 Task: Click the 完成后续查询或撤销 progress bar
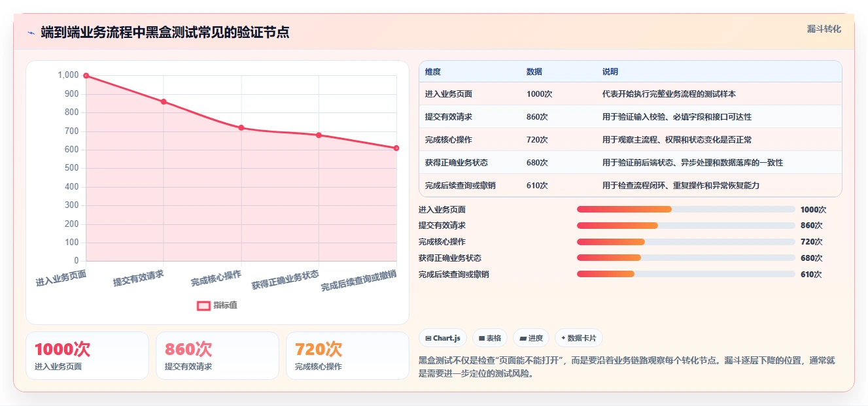686,274
